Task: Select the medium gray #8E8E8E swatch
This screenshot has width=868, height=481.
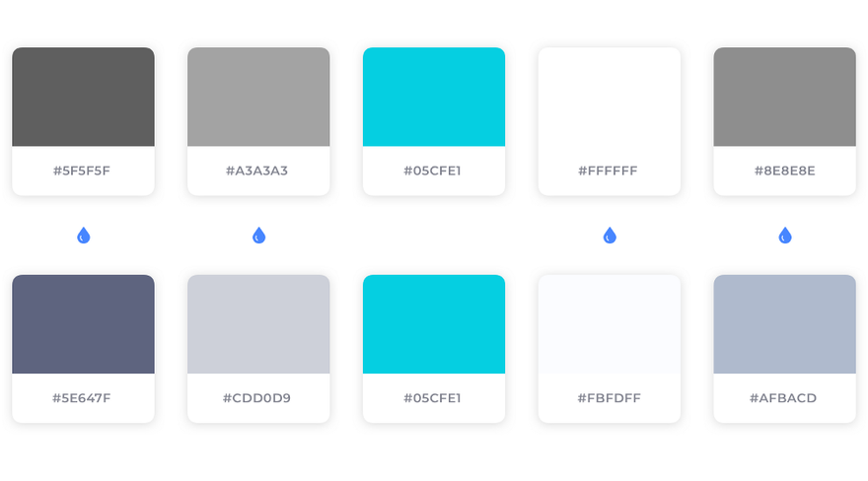Action: [785, 97]
